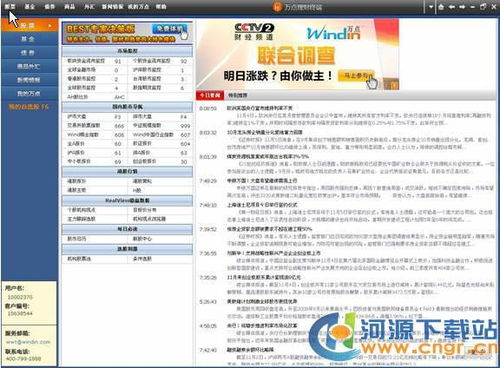The image size is (500, 368).
Task: Navigate back with the left arrow icon
Action: [x=452, y=7]
